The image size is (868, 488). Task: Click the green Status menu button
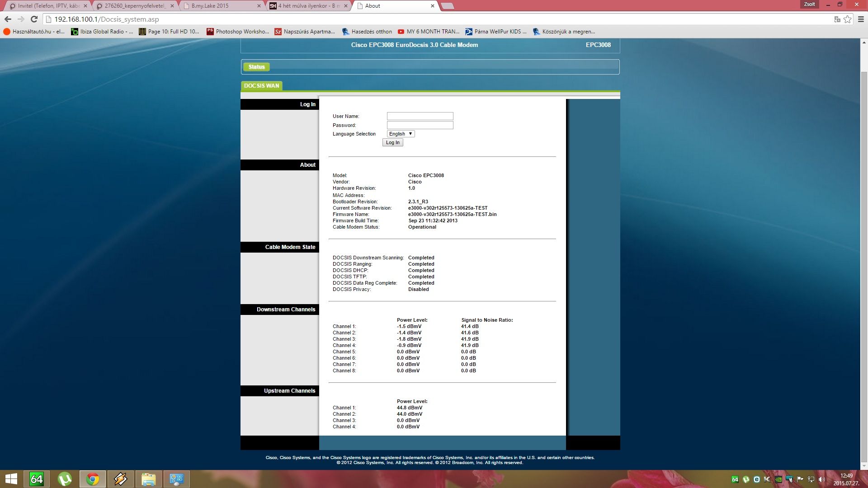[256, 67]
